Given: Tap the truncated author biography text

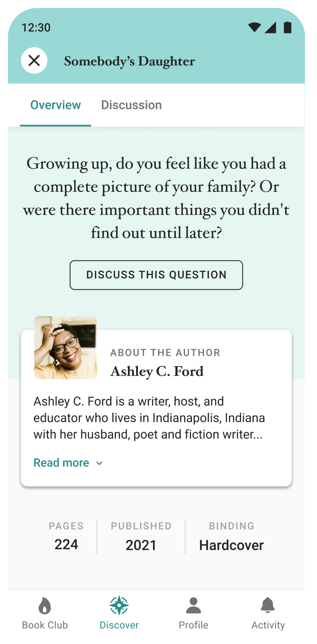Looking at the screenshot, I should pyautogui.click(x=149, y=418).
